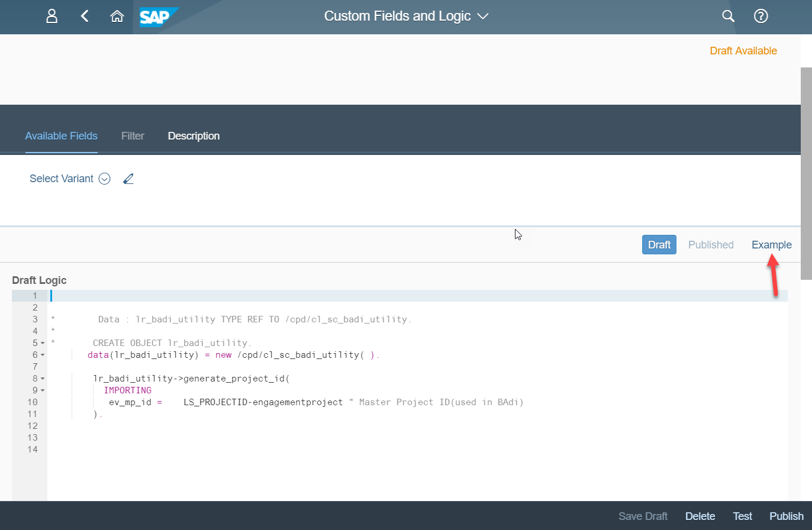The width and height of the screenshot is (812, 530).
Task: Open the user profile icon
Action: point(52,17)
